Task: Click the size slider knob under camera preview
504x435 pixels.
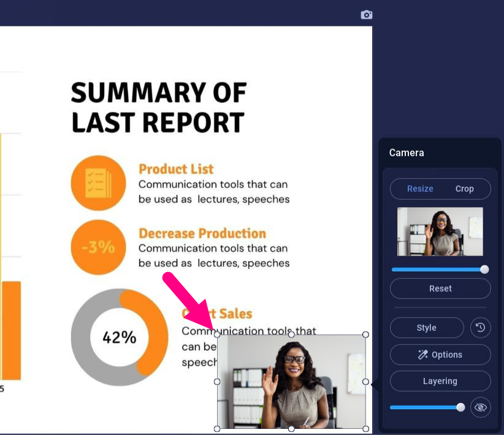Action: (x=484, y=270)
